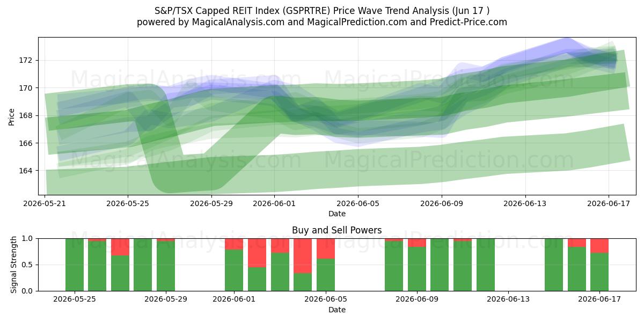
Task: Click the chart title mentioning GSPRTRE Price Wave Trend
Action: point(322,10)
